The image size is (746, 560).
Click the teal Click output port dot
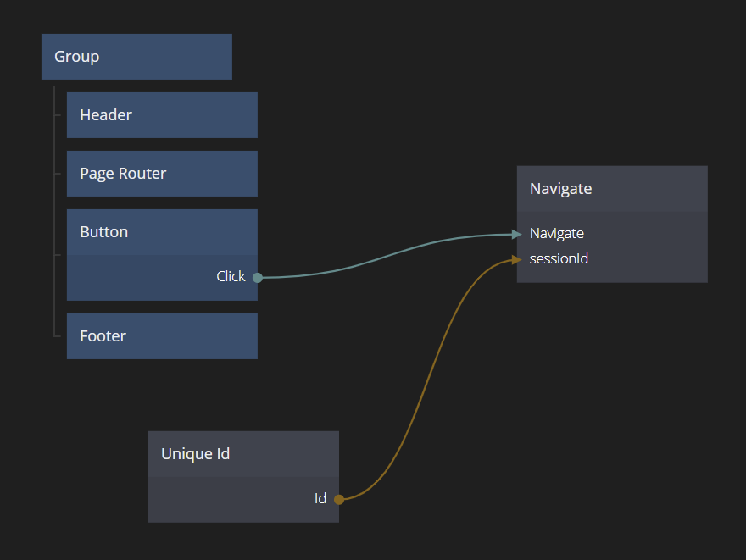[258, 277]
